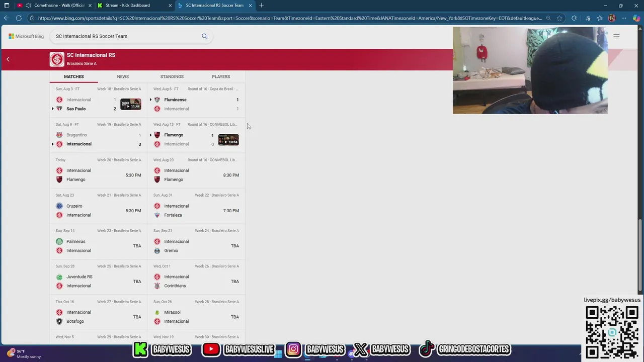The height and width of the screenshot is (362, 644).
Task: Click 'Sun, Sep 14' match date text
Action: (65, 231)
